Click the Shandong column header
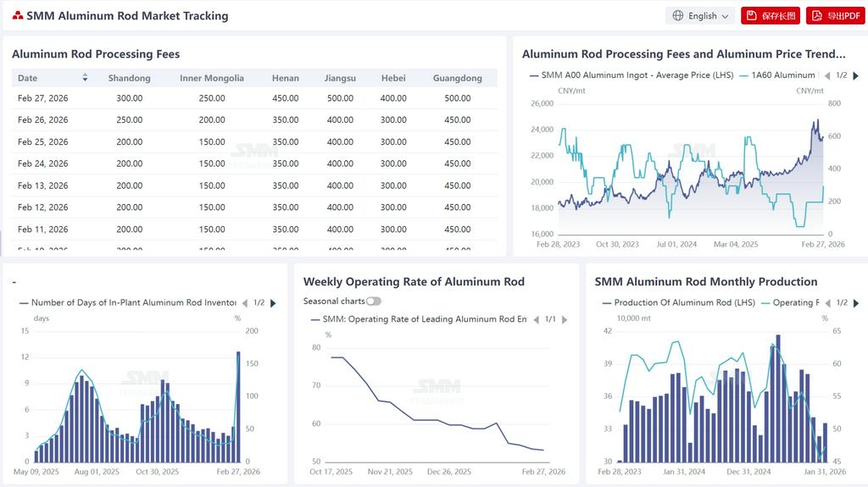Image resolution: width=868 pixels, height=487 pixels. pyautogui.click(x=129, y=78)
